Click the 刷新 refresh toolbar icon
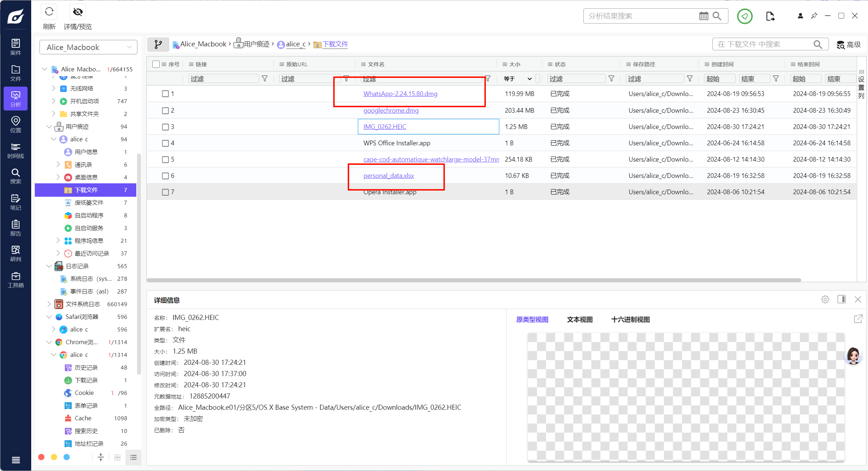The width and height of the screenshot is (868, 471). click(49, 12)
